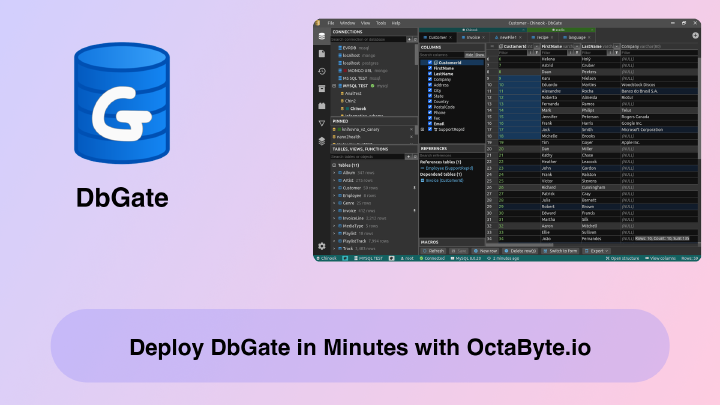Close the Invoice tab

(484, 38)
